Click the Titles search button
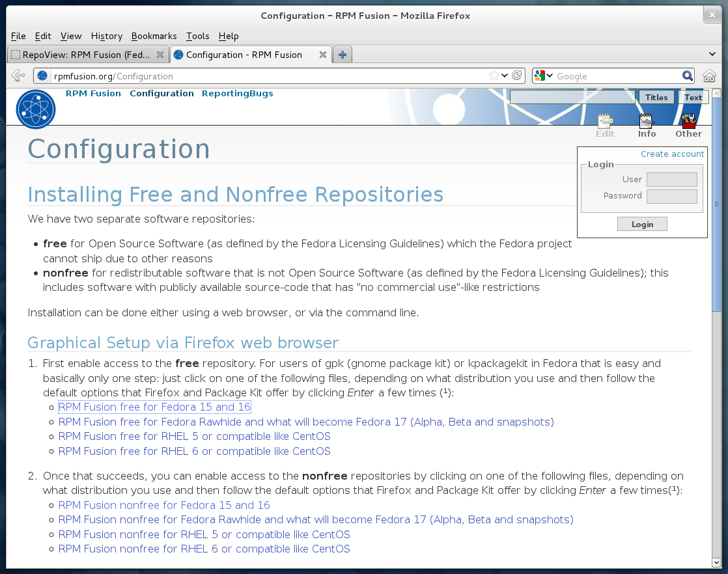The height and width of the screenshot is (574, 728). coord(656,98)
